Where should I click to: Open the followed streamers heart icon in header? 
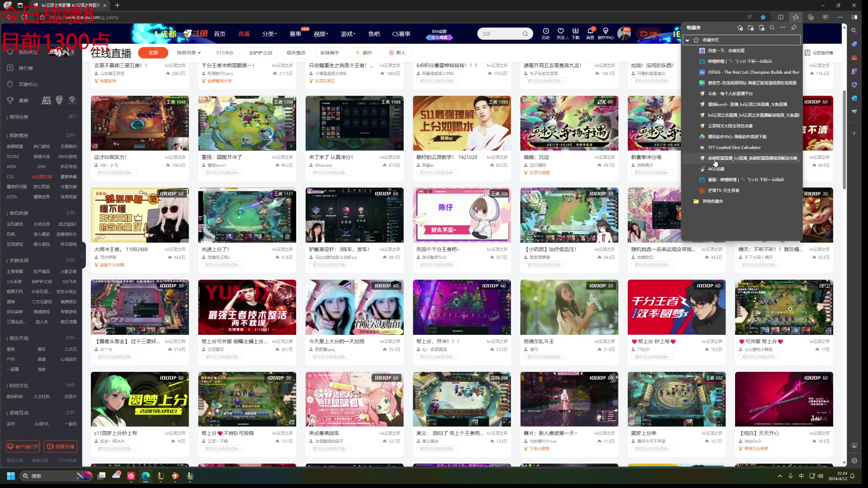point(561,33)
